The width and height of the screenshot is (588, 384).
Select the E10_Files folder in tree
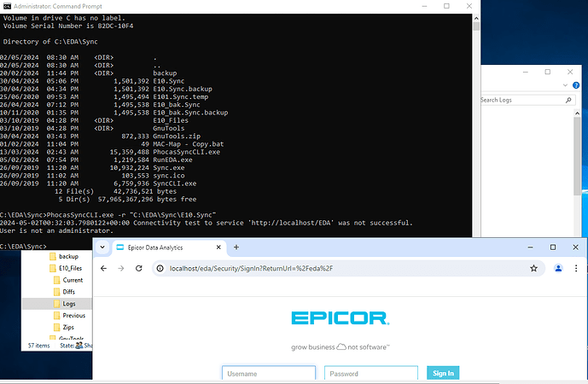pyautogui.click(x=66, y=268)
